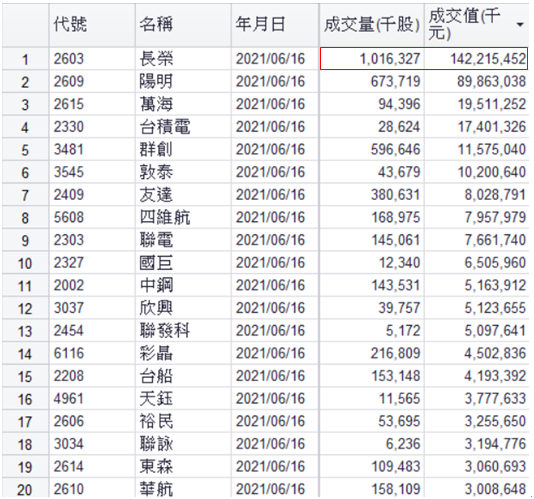Select the stock code cell 2330

click(x=92, y=127)
